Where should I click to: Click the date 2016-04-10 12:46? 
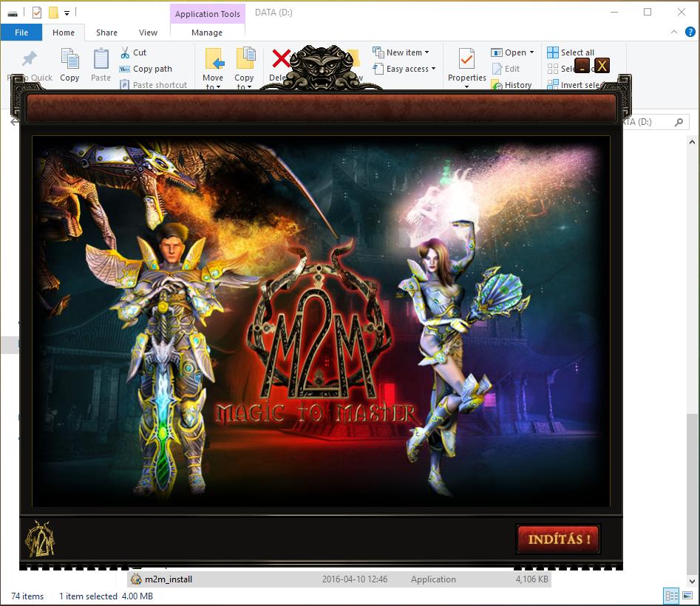coord(355,579)
